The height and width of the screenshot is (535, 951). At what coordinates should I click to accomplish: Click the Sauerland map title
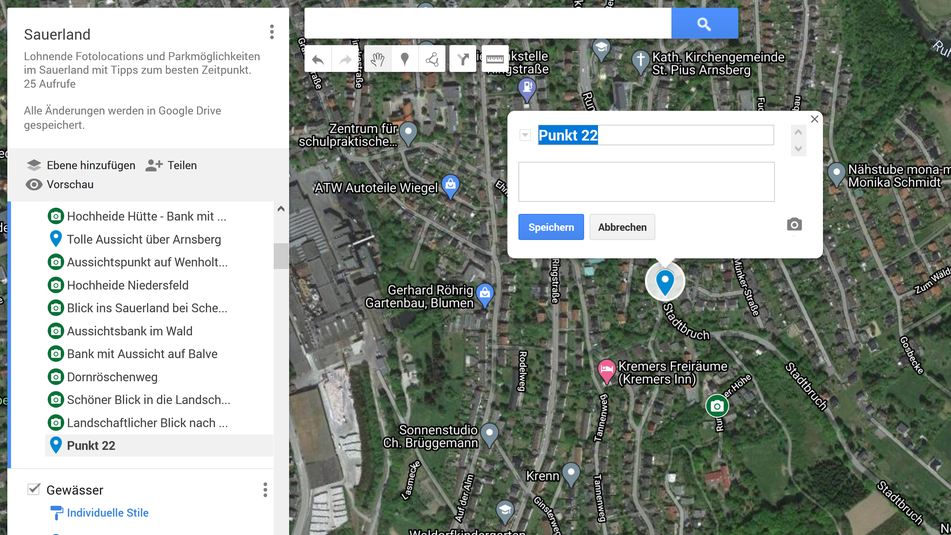57,35
